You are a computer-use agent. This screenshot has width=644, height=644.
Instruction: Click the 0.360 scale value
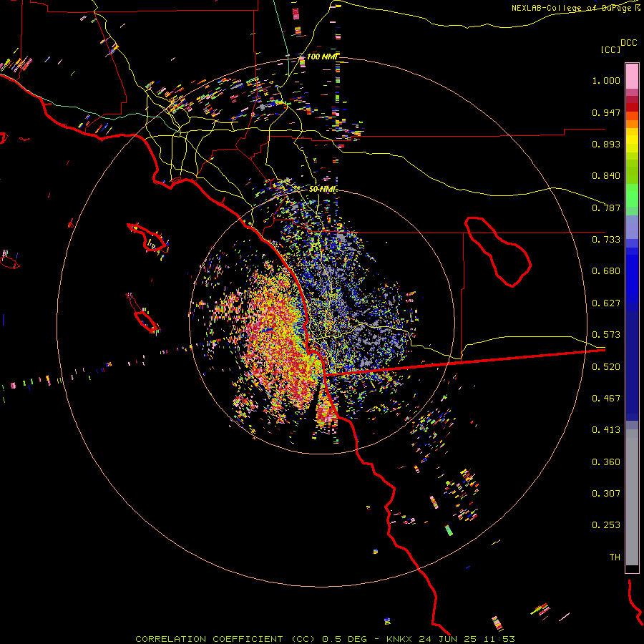tap(606, 462)
